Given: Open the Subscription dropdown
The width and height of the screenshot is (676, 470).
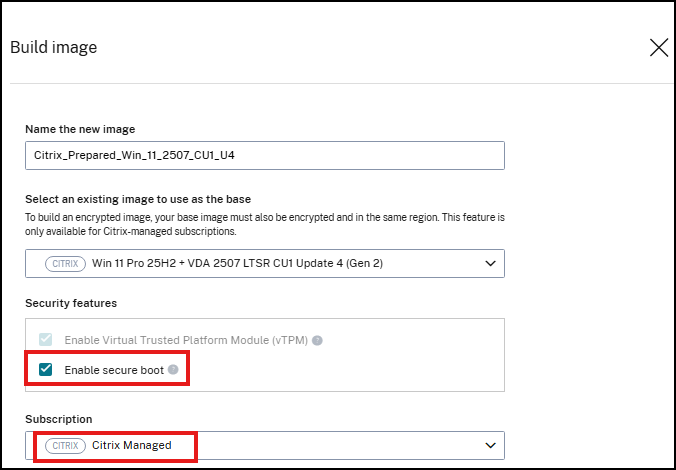Looking at the screenshot, I should [x=265, y=445].
